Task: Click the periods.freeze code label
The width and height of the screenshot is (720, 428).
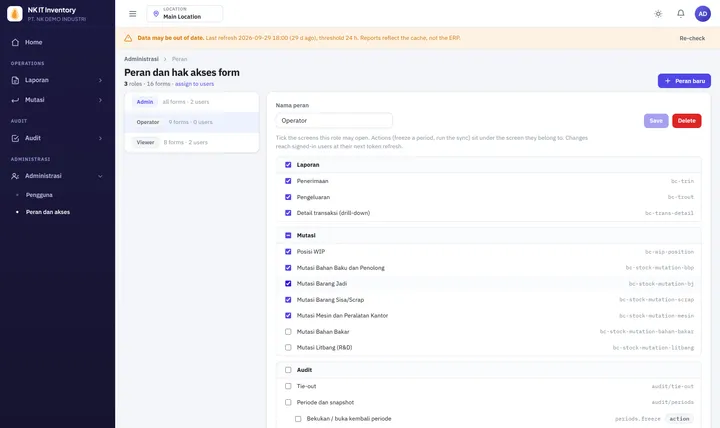Action: tap(637, 419)
